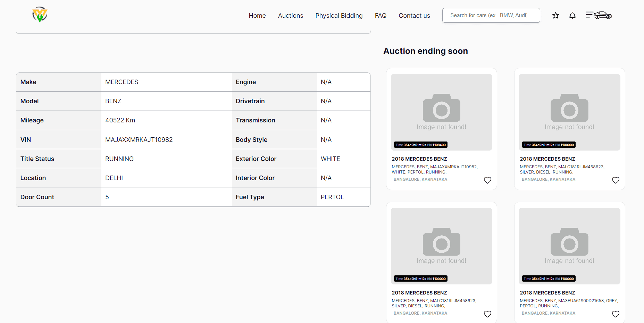The width and height of the screenshot is (644, 323).
Task: Click the Door Count label
Action: pos(37,197)
